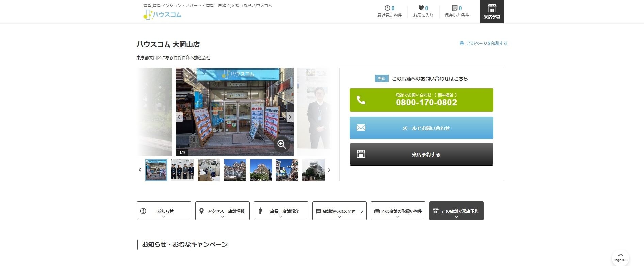Show previous photo in main carousel

[179, 117]
